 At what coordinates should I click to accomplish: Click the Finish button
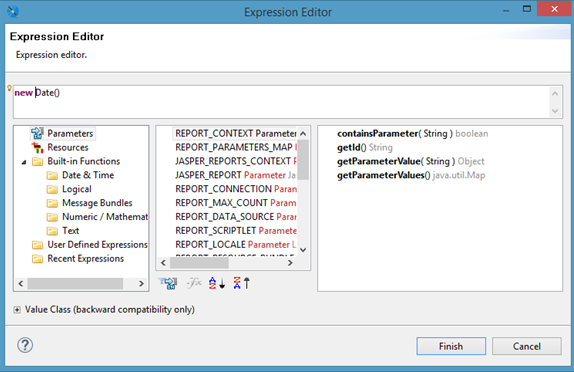[x=451, y=346]
